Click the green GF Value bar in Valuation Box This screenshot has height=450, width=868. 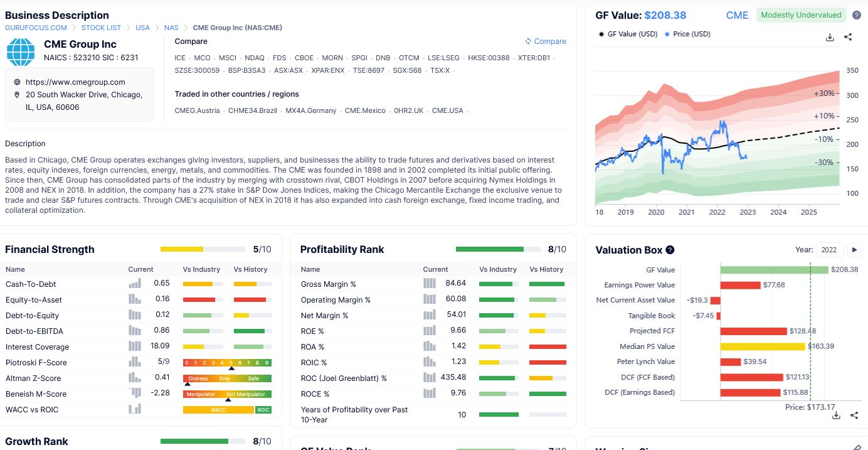tap(774, 270)
